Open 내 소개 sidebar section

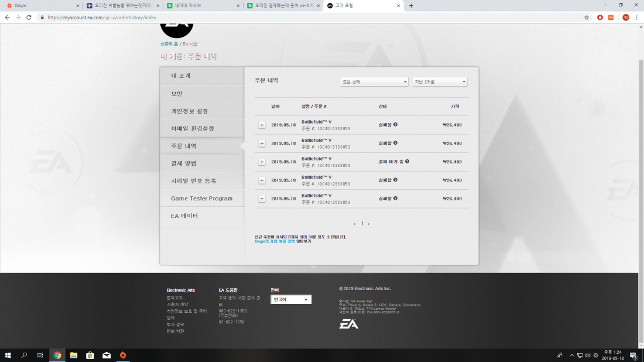[x=202, y=76]
